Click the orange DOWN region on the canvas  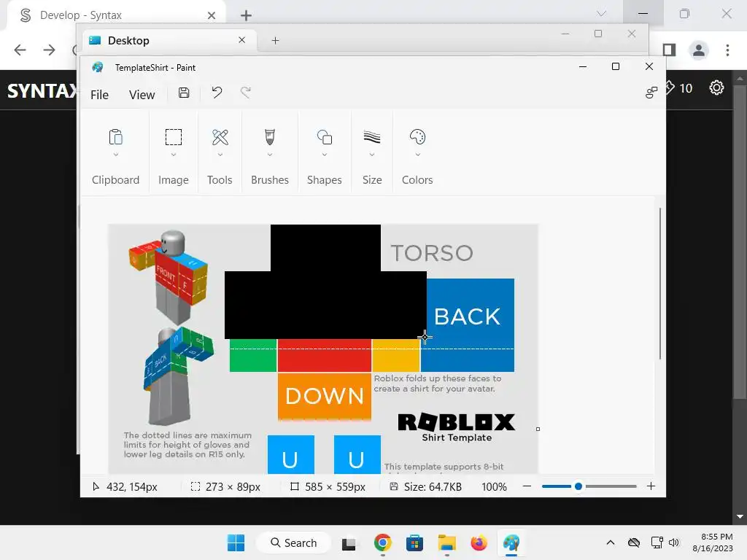pos(325,397)
